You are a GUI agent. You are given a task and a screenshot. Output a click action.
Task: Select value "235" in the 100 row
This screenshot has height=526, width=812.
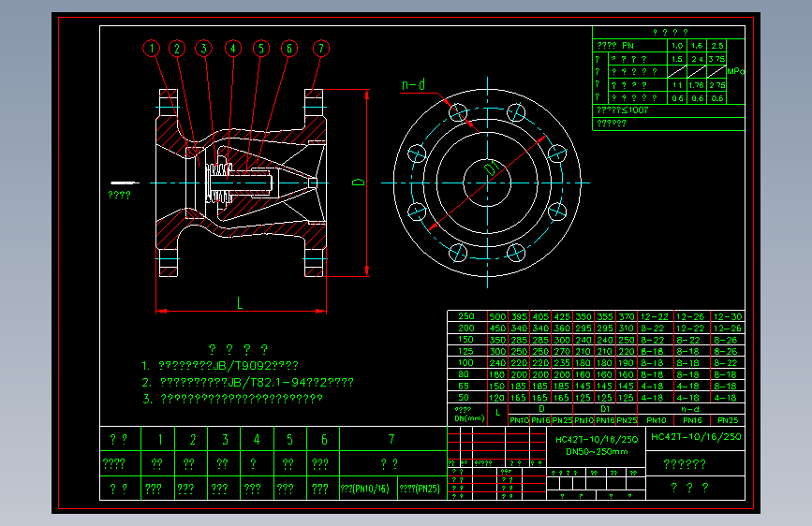pyautogui.click(x=562, y=363)
